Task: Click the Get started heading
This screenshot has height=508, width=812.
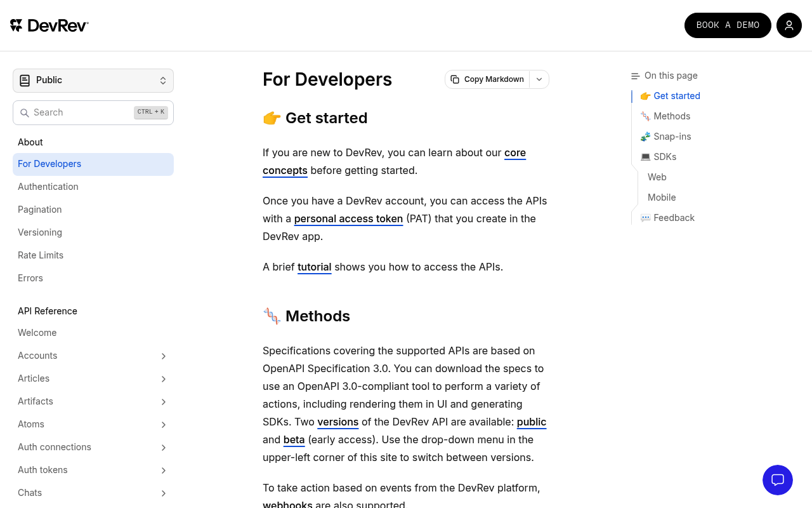Action: point(315,118)
